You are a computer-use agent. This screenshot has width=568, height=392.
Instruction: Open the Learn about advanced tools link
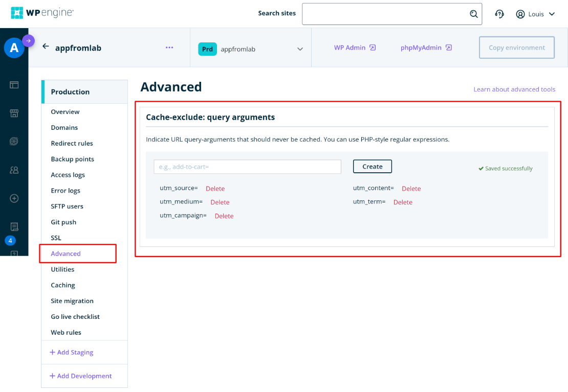coord(514,89)
